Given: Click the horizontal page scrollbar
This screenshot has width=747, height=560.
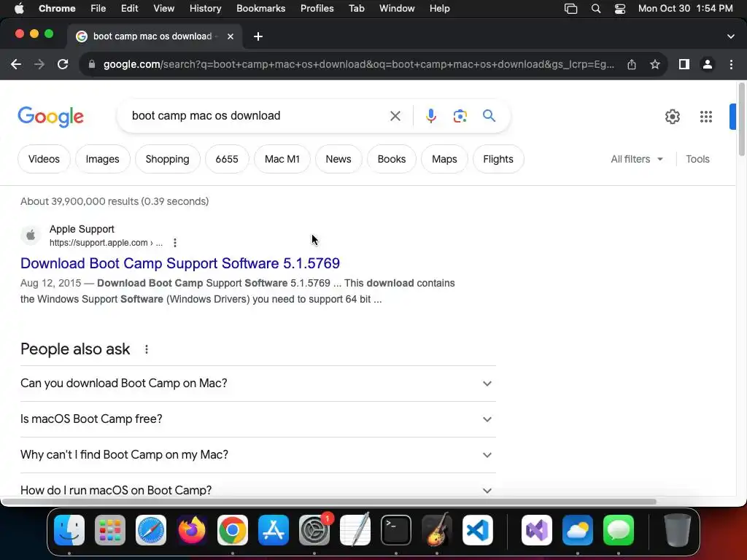Looking at the screenshot, I should [329, 502].
